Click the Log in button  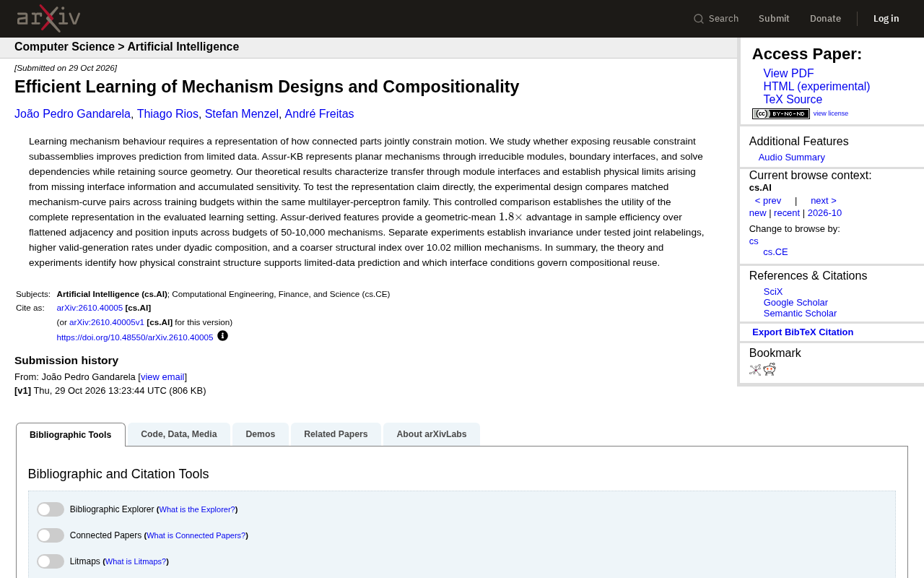click(886, 19)
